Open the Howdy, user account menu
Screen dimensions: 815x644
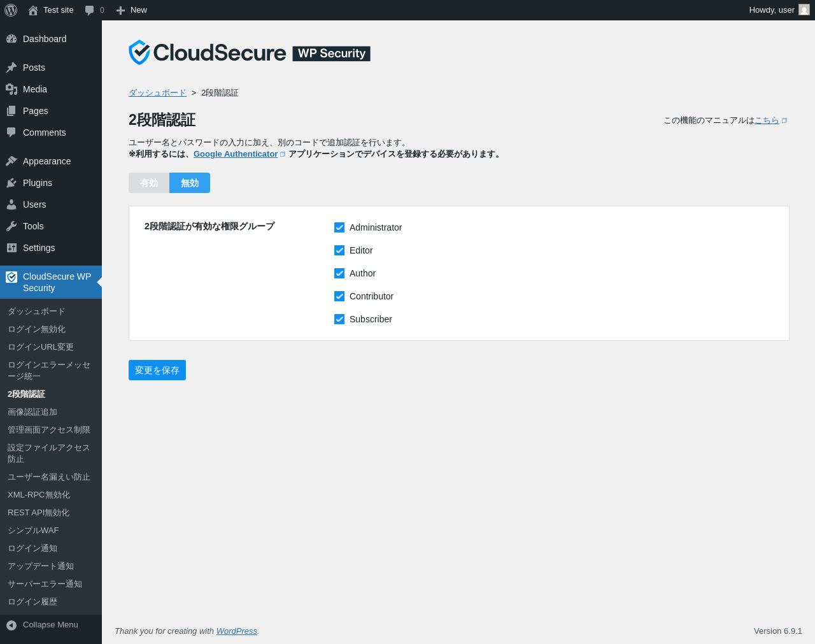pyautogui.click(x=779, y=10)
